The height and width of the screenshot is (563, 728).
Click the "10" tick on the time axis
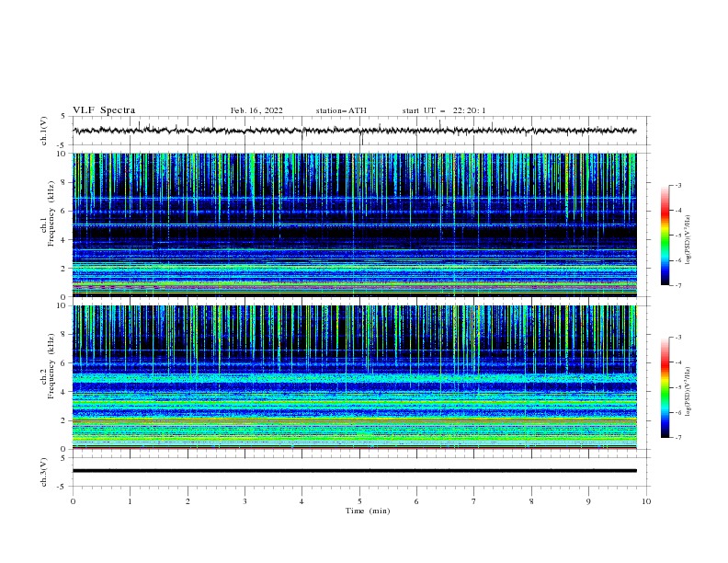point(646,501)
